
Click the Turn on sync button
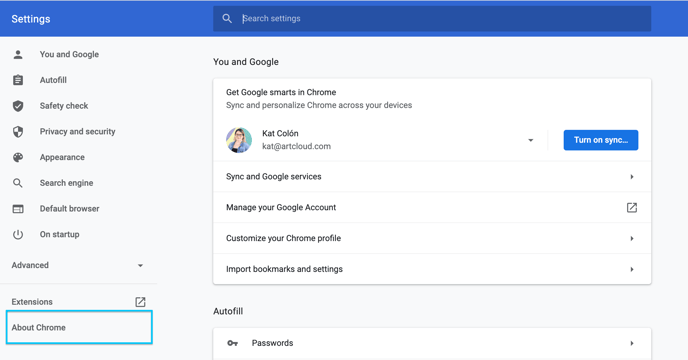pyautogui.click(x=601, y=140)
